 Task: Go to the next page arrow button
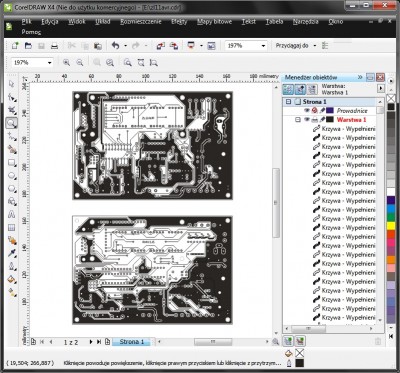pyautogui.click(x=90, y=342)
